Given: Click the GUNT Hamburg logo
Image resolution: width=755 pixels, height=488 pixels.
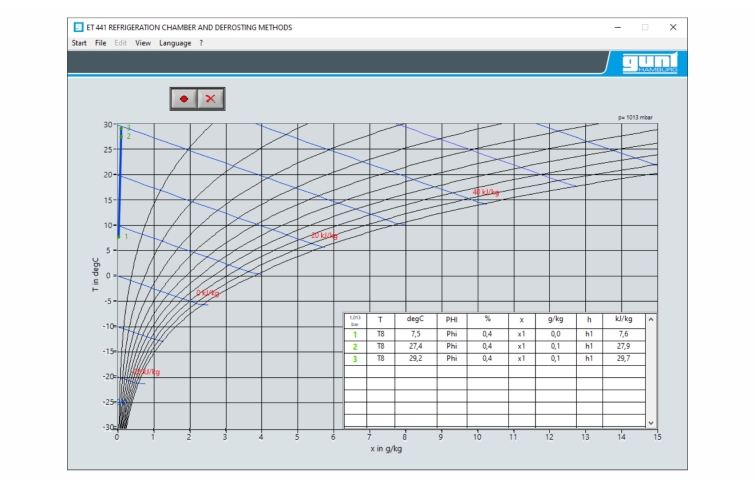Looking at the screenshot, I should (650, 63).
